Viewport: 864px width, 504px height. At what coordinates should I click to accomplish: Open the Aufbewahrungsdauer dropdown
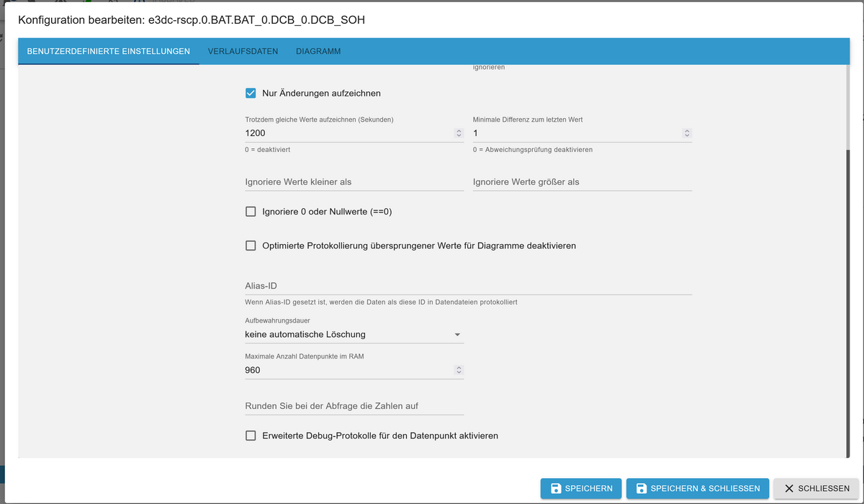(353, 334)
